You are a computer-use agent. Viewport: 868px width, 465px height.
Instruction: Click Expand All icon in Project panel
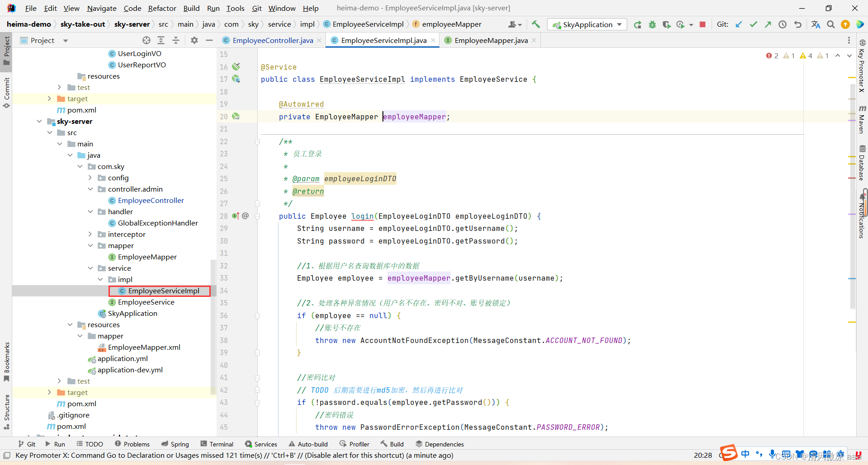coord(161,40)
